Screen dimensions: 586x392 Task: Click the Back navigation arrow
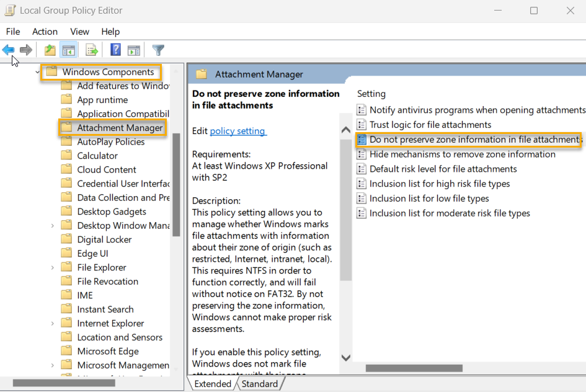tap(8, 50)
